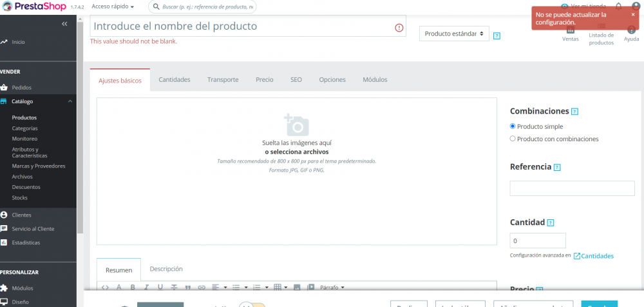Click 'o selecciona archivos' upload link
The height and width of the screenshot is (307, 644).
point(296,152)
